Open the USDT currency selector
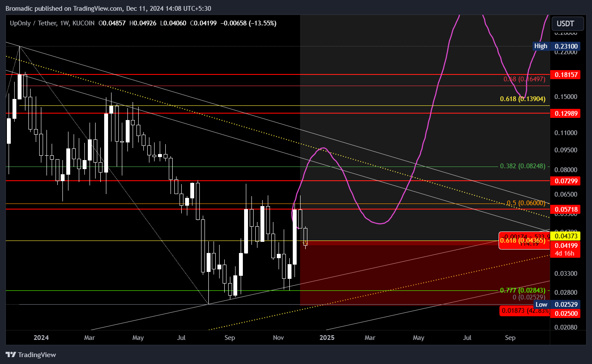Viewport: 592px width, 364px height. coord(568,23)
